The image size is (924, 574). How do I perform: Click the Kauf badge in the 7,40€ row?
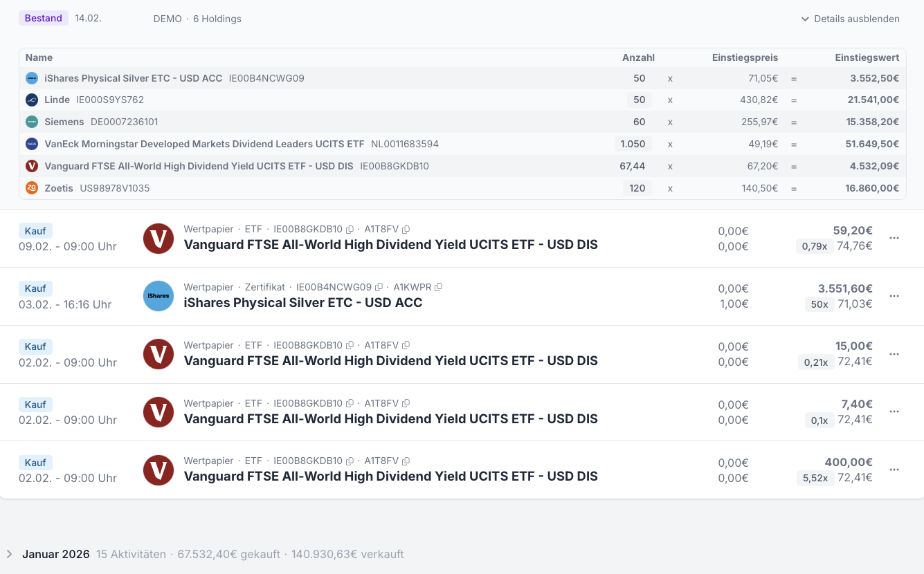coord(35,405)
